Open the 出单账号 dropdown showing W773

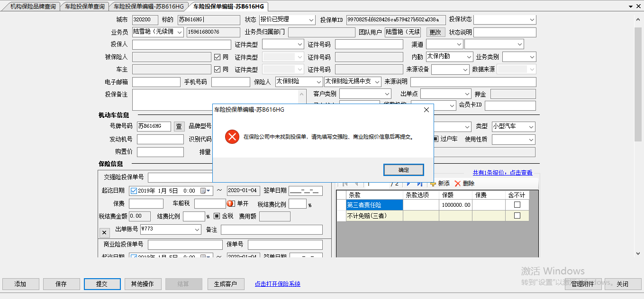point(197,229)
